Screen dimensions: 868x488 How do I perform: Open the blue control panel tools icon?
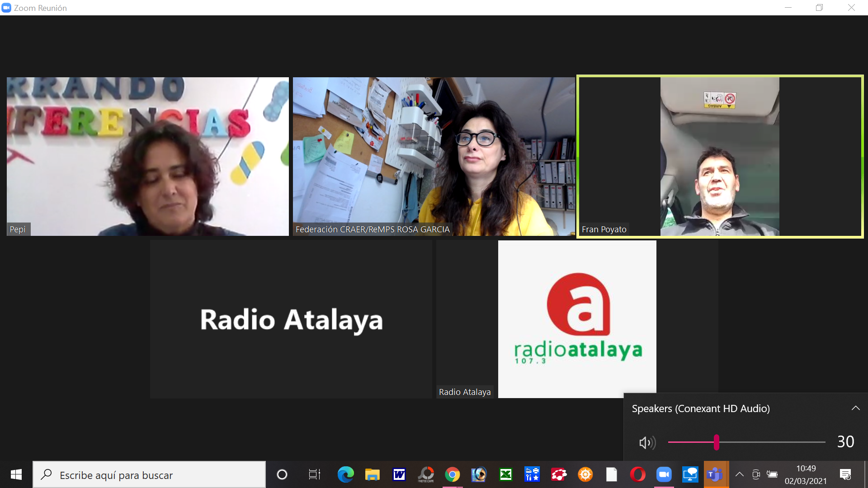532,474
